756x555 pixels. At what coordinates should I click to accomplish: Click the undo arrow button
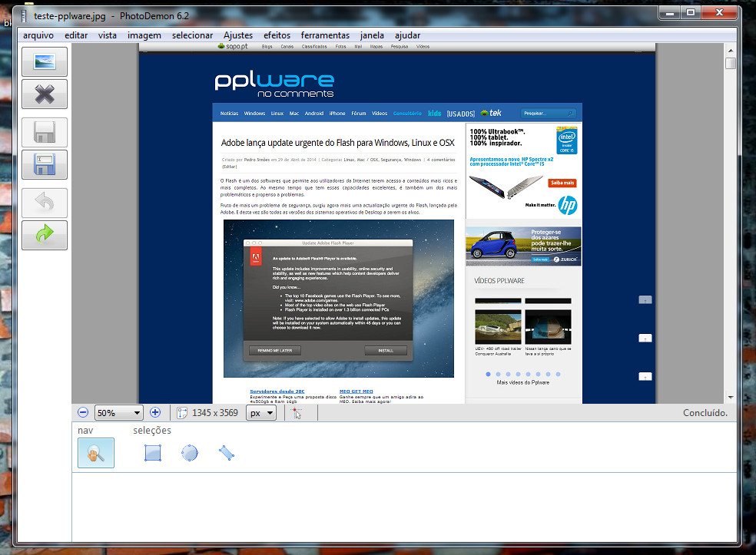click(x=45, y=203)
